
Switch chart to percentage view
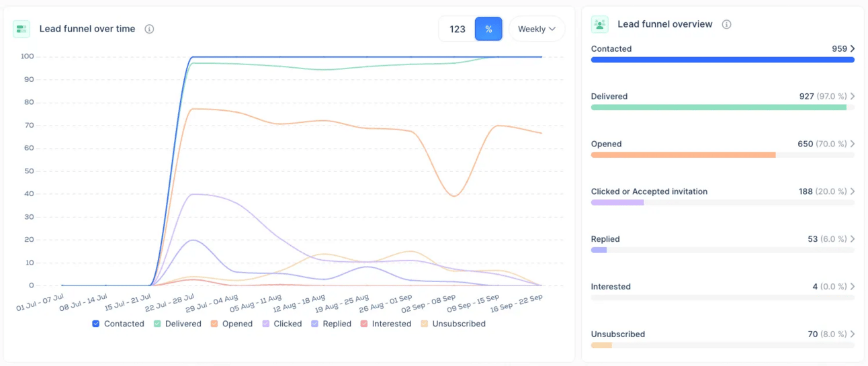click(x=488, y=29)
